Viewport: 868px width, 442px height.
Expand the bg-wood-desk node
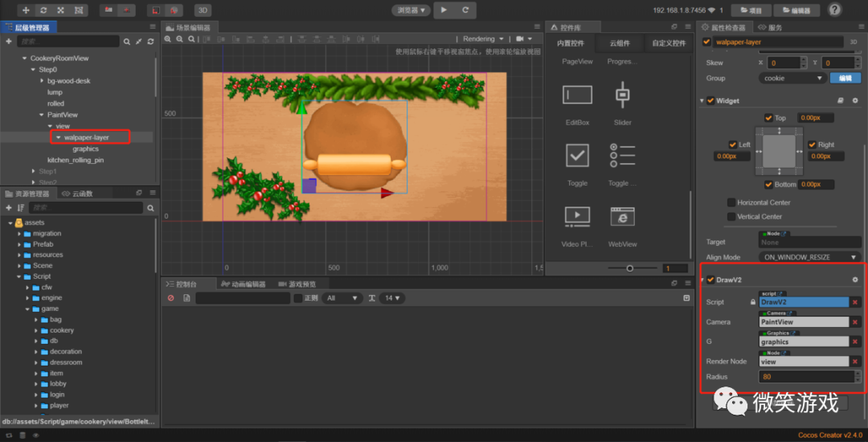tap(42, 81)
